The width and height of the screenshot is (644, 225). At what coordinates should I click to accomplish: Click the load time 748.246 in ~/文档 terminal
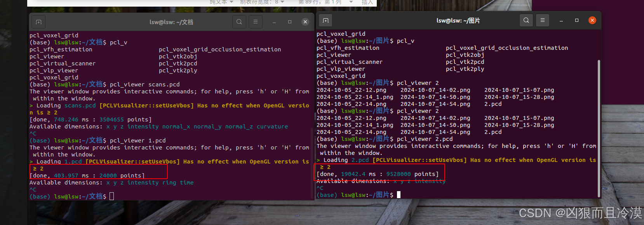(x=66, y=120)
